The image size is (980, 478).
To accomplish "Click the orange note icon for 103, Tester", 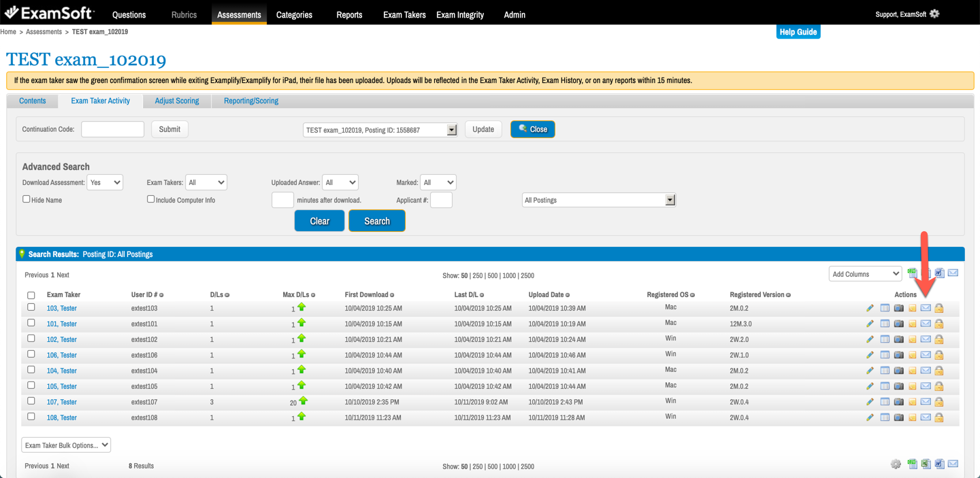I will tap(913, 308).
